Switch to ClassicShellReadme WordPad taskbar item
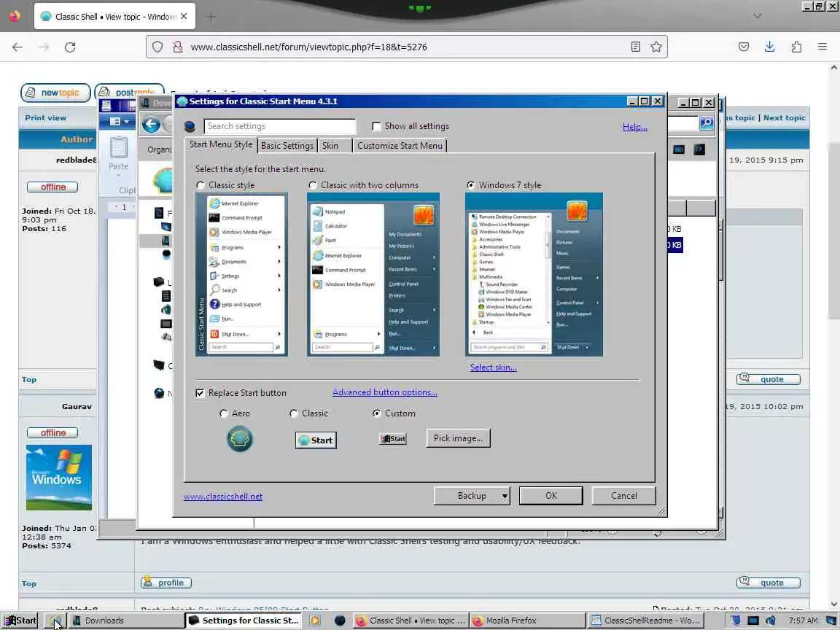 646,621
